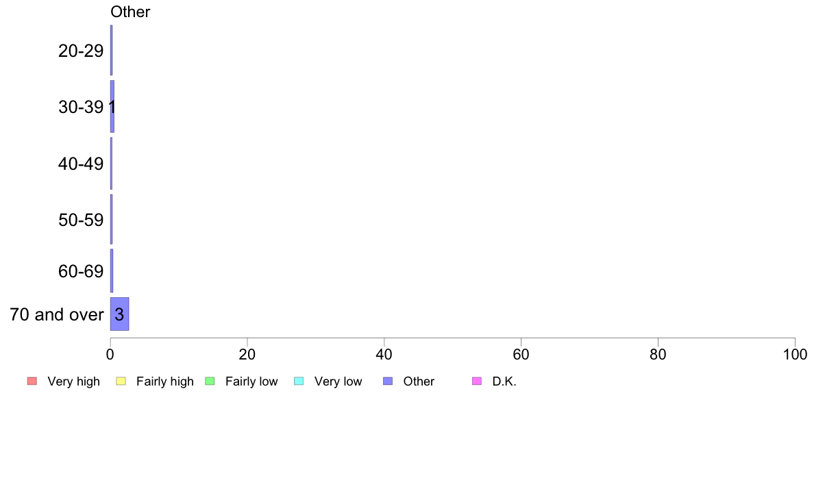Viewport: 814px width, 504px height.
Task: Click the Very low cyan legend swatch
Action: click(299, 381)
